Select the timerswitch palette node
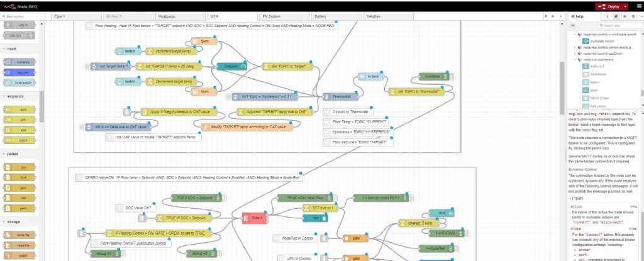This screenshot has height=261, width=644. tap(19, 82)
